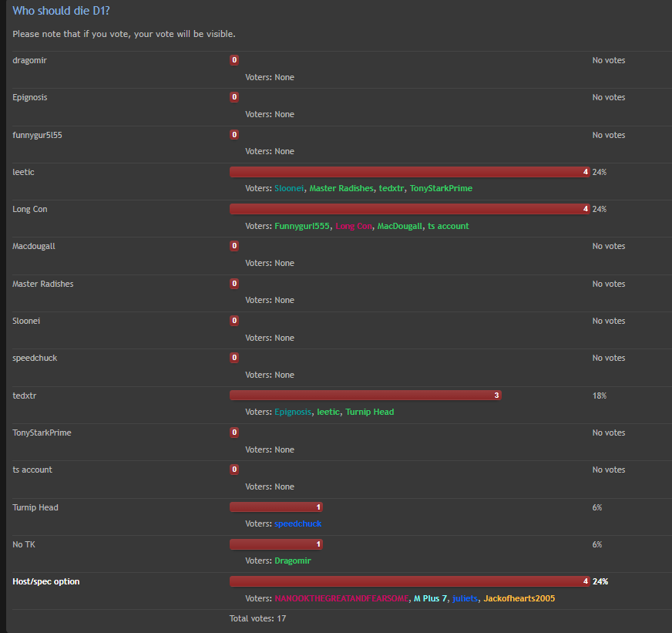Click the zero vote badge for speedchuck
This screenshot has width=672, height=633.
234,358
